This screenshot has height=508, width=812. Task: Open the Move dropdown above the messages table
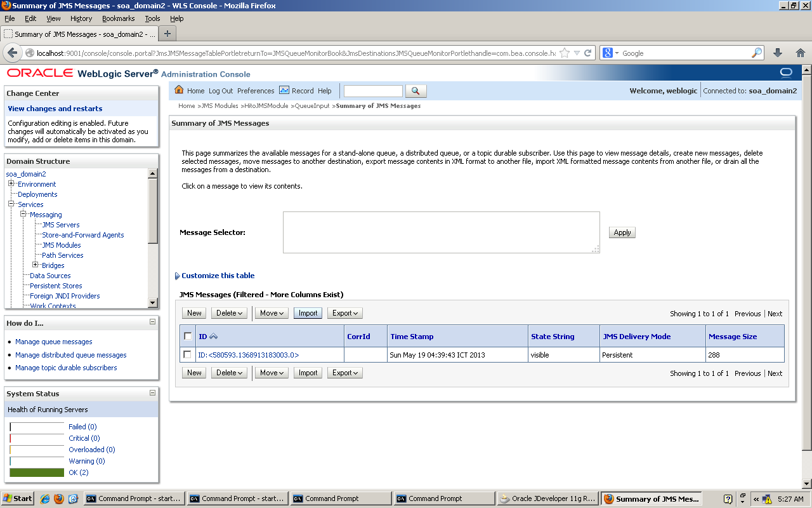tap(271, 312)
